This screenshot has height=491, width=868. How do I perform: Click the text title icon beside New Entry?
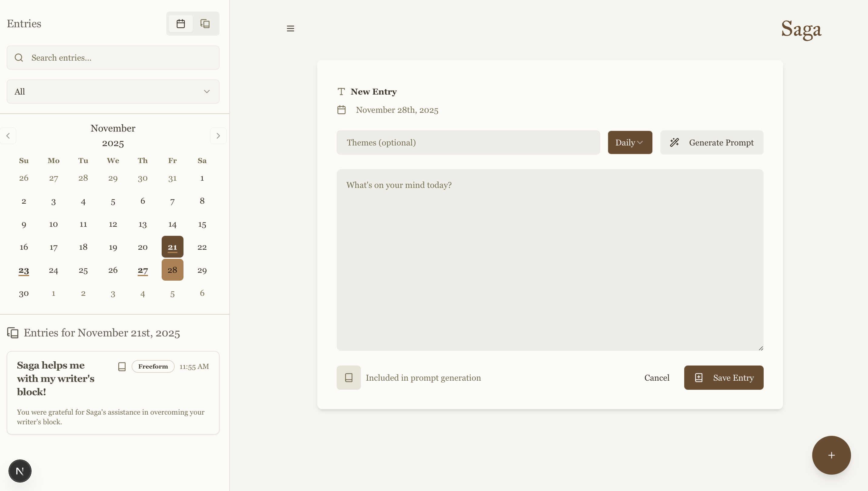(x=341, y=92)
